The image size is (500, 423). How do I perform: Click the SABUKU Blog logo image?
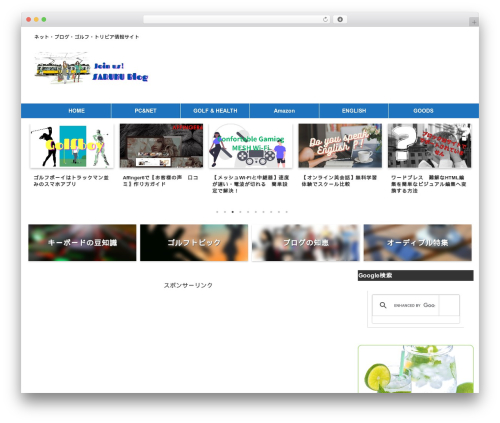(91, 68)
